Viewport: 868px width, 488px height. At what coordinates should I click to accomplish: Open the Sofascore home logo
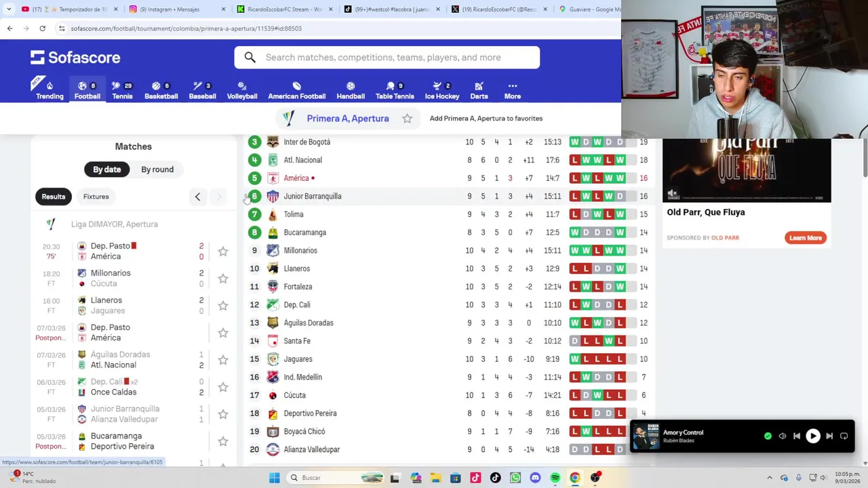[x=75, y=58]
